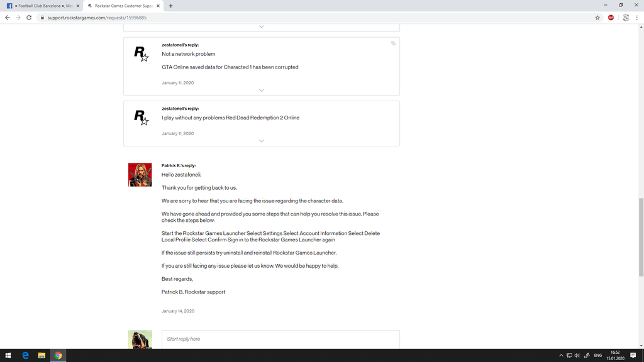
Task: Open the Windows Start menu
Action: [x=8, y=356]
